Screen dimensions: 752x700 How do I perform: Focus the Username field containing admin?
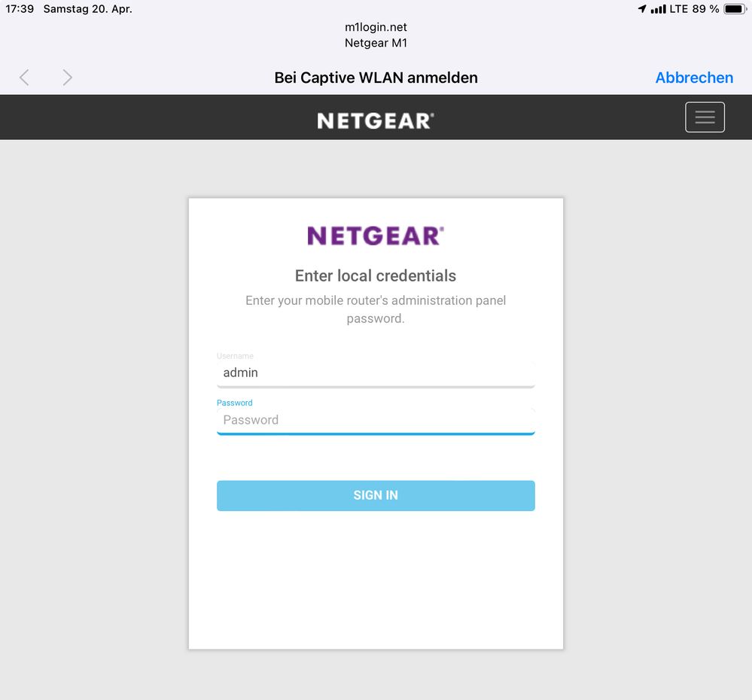click(376, 373)
